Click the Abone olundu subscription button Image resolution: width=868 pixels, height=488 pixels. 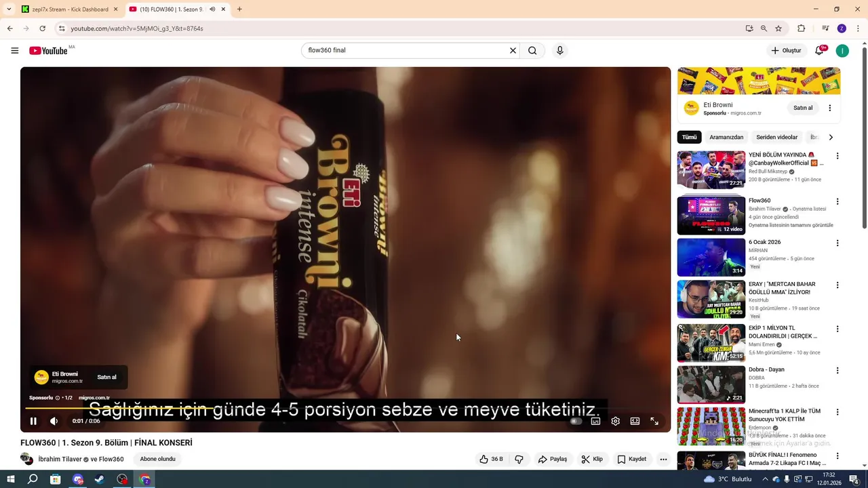[157, 459]
